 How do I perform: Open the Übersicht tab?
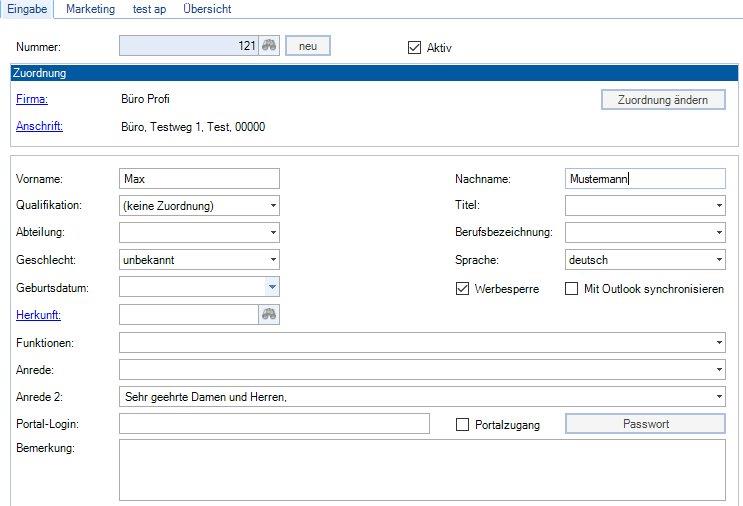pos(207,9)
